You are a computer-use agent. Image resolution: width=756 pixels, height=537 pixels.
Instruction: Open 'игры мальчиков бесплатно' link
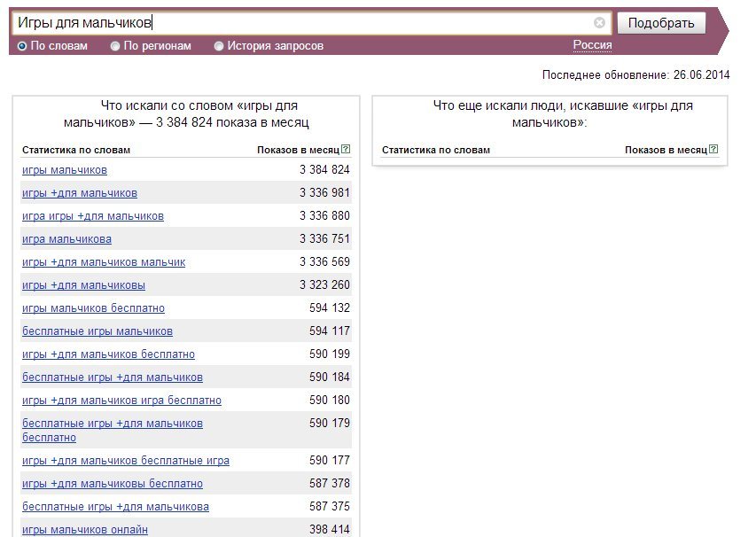tap(94, 308)
